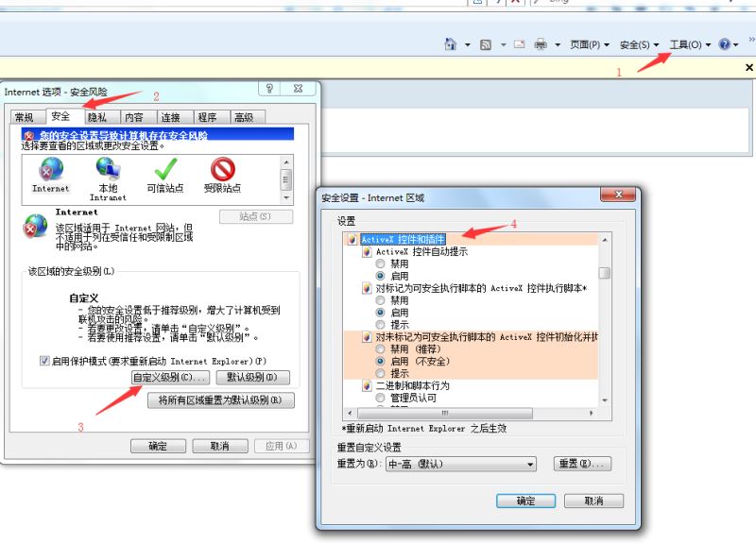
Task: Click the Print icon in the toolbar
Action: coord(541,44)
